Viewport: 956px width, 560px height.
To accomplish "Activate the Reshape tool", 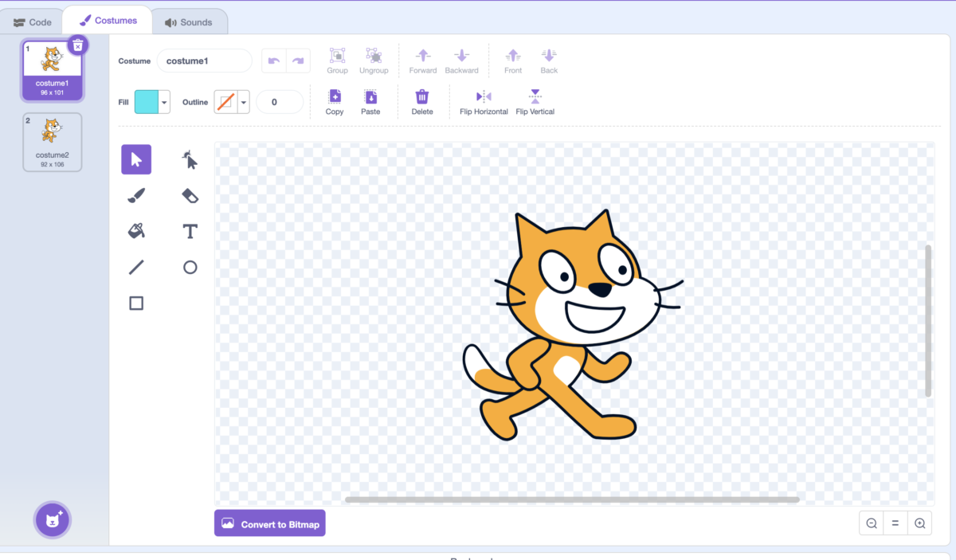I will click(x=190, y=159).
